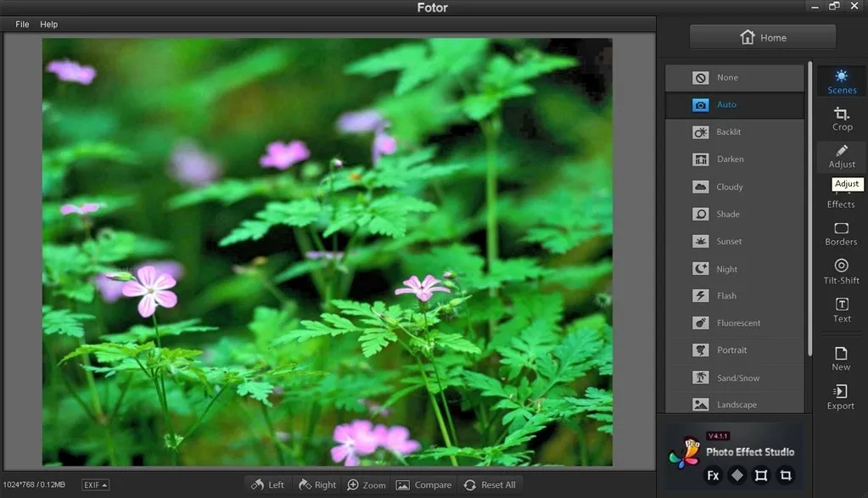Click the Fx icon in Photo Effect Studio
Viewport: 868px width, 498px height.
713,475
